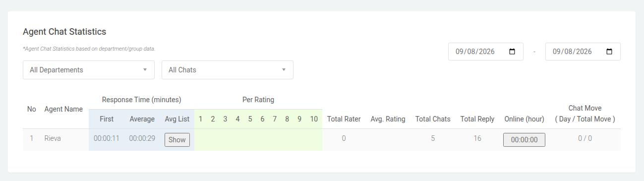Select the Avg. Rating column header
This screenshot has height=181, width=644.
tap(388, 119)
